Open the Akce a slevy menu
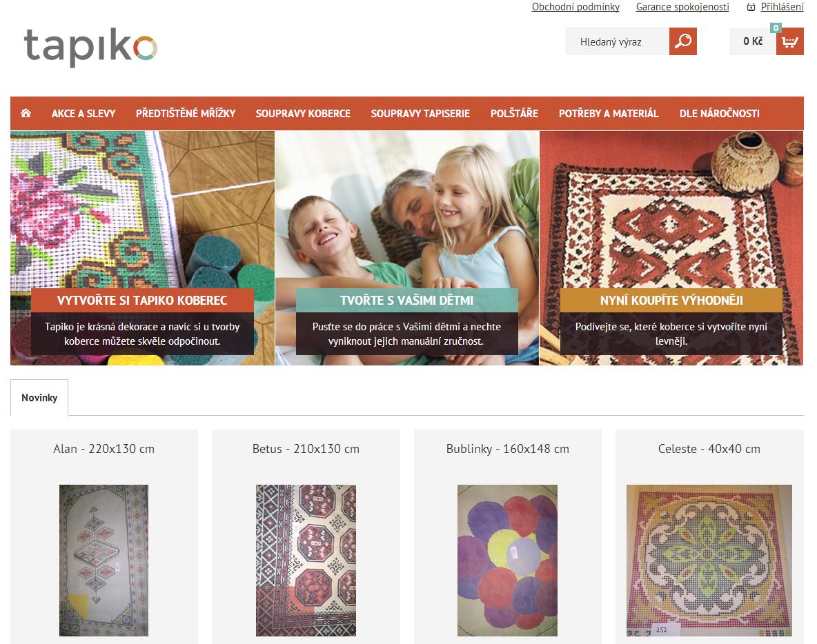 83,113
